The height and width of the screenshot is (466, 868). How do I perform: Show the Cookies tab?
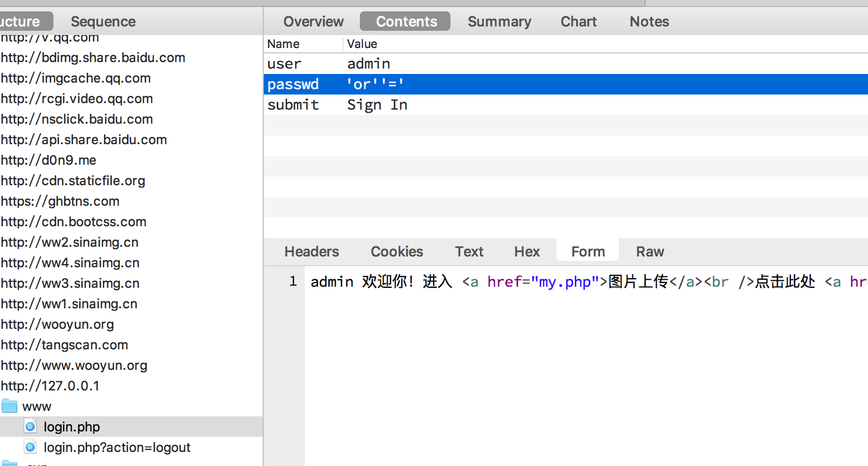397,252
